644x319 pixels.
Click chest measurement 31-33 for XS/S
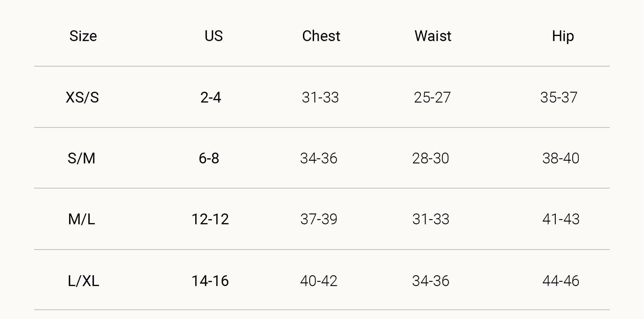(320, 97)
